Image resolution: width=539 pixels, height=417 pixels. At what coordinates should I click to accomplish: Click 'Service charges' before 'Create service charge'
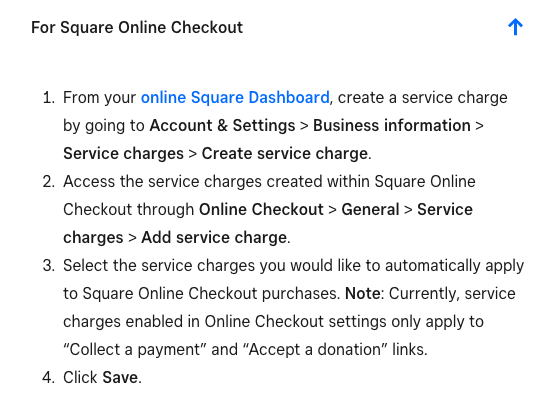[123, 153]
